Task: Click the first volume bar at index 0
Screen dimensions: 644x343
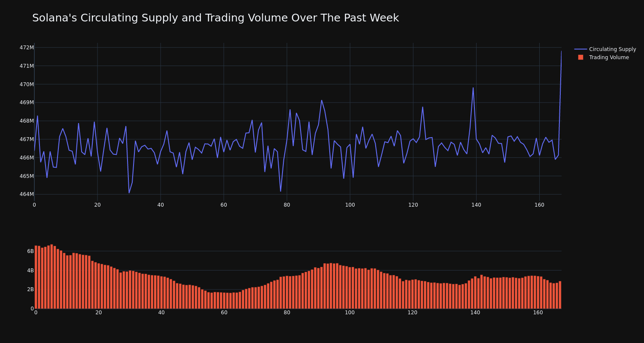Action: [36, 277]
